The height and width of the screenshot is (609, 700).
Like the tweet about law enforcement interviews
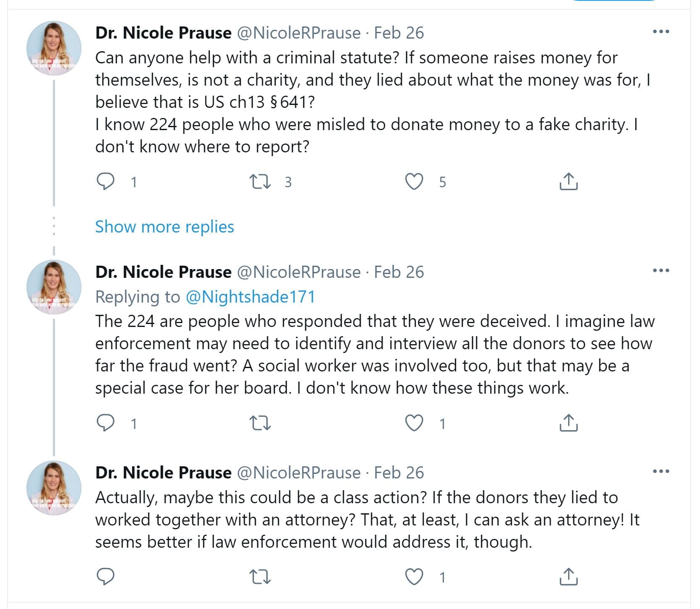414,423
